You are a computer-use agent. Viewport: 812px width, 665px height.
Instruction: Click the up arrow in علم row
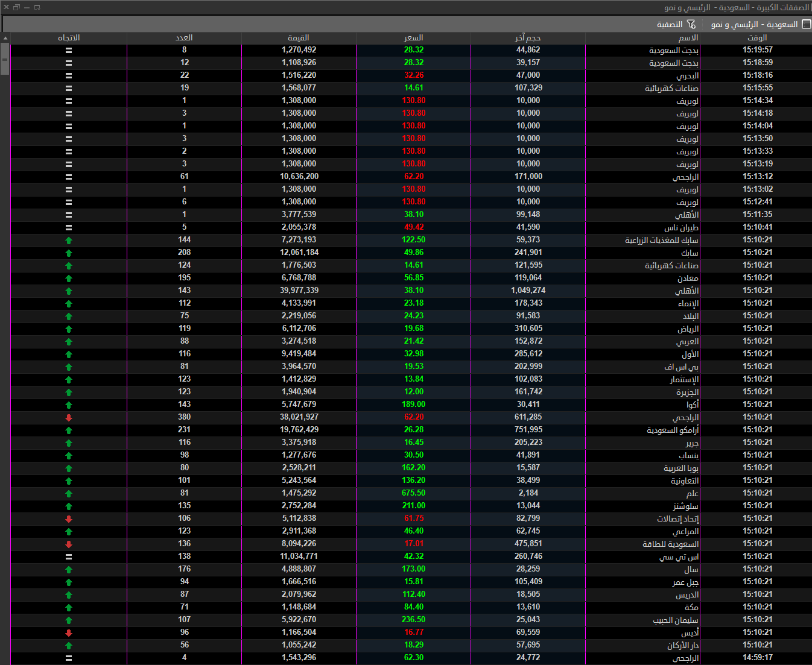pyautogui.click(x=69, y=493)
